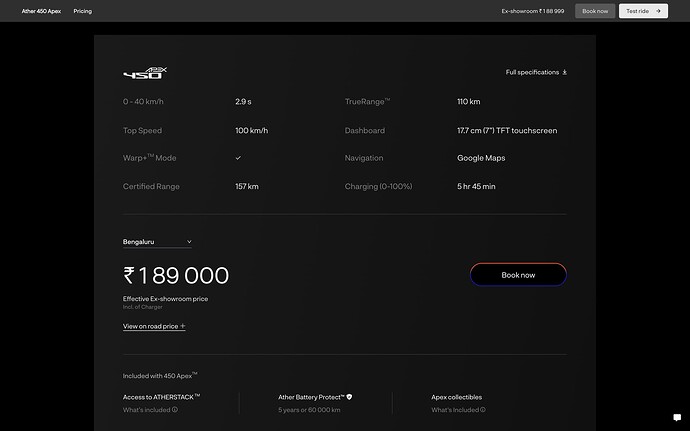This screenshot has height=431, width=690.
Task: Click Included with 450 Apex heading
Action: click(x=160, y=376)
